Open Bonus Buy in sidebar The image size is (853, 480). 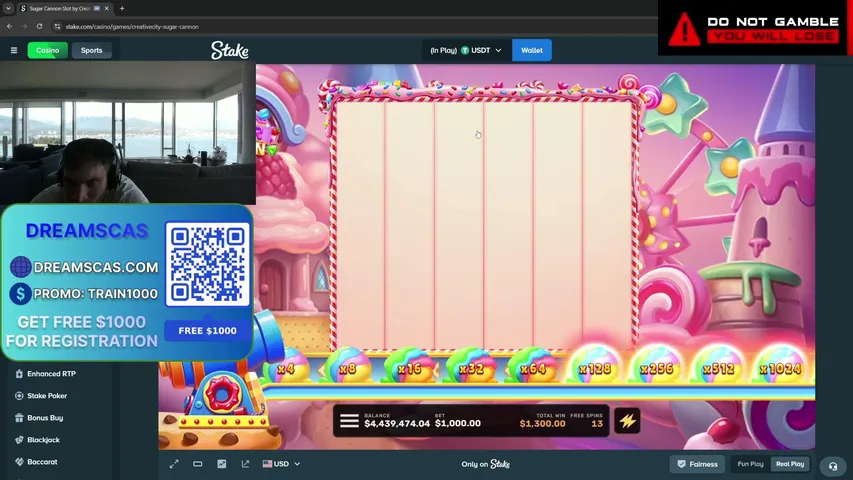[x=45, y=418]
